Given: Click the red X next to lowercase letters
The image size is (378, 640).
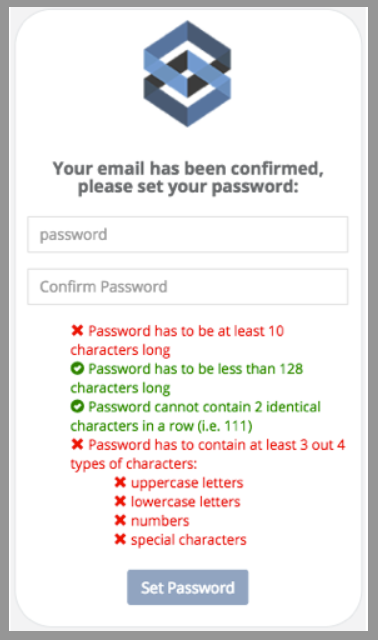Looking at the screenshot, I should coord(120,501).
